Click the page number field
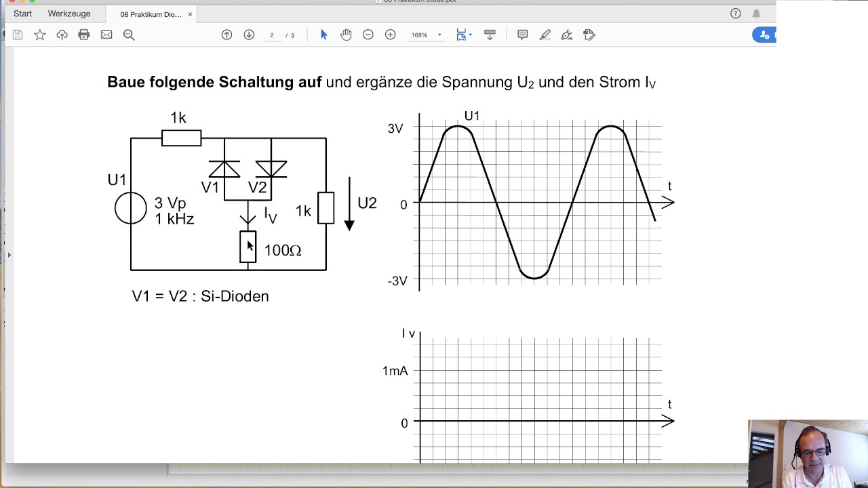Screen dimensions: 868x488 [x=271, y=35]
